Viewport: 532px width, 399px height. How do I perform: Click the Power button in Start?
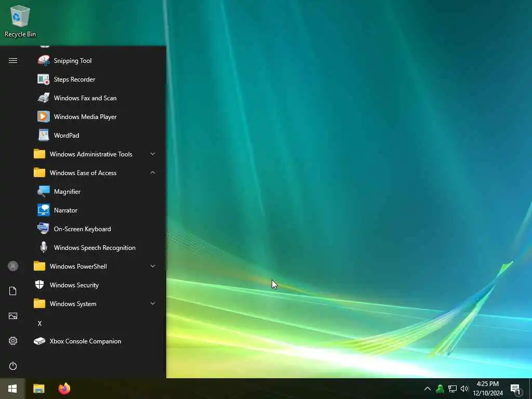[13, 366]
